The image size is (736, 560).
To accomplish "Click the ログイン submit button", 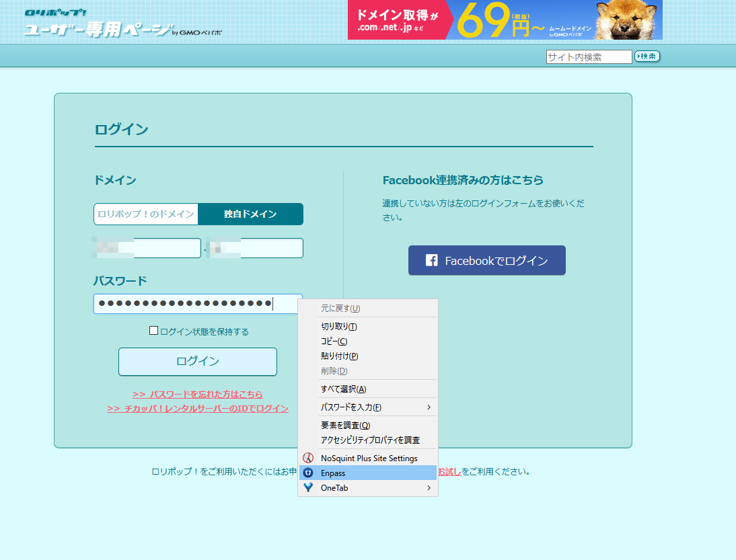I will (198, 362).
